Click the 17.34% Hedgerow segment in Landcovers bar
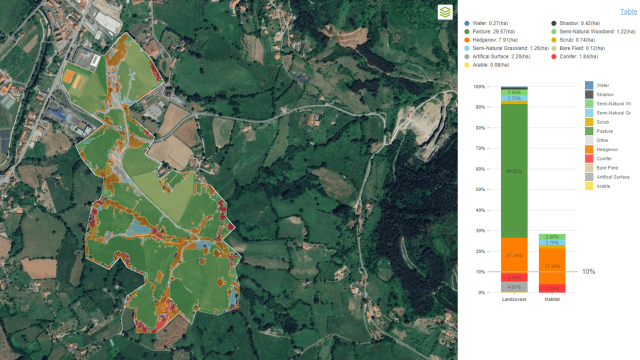 click(x=514, y=256)
